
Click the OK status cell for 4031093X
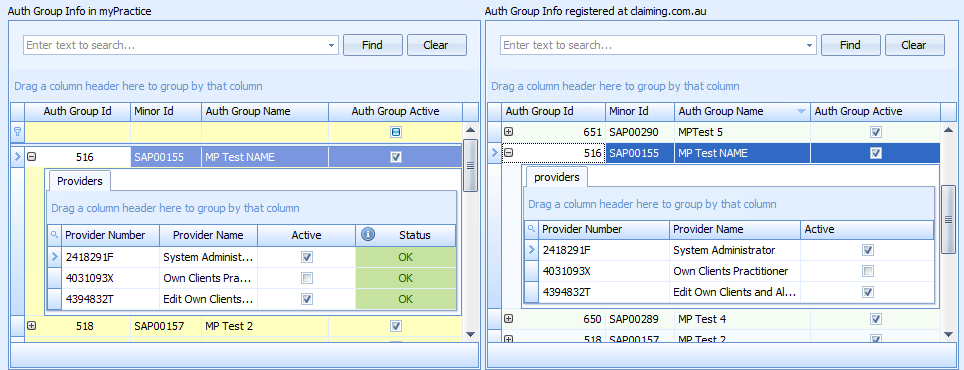click(x=406, y=278)
